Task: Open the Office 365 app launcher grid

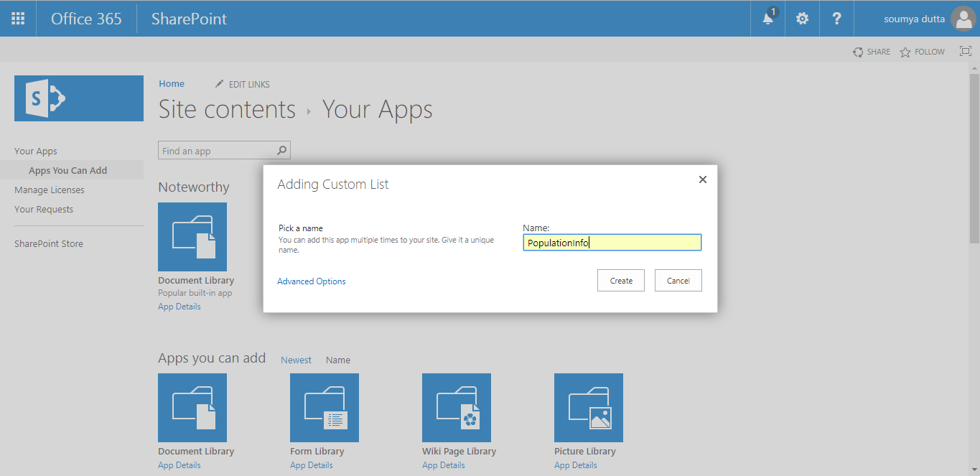Action: (x=17, y=18)
